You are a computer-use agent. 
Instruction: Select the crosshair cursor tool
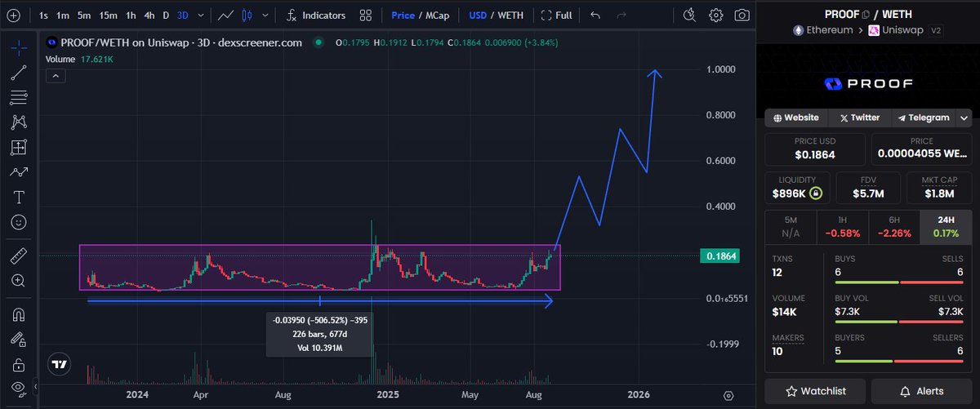coord(18,47)
